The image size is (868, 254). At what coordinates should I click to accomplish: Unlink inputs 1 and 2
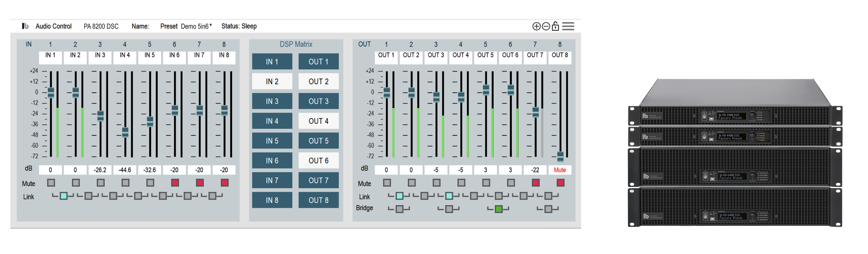[63, 196]
